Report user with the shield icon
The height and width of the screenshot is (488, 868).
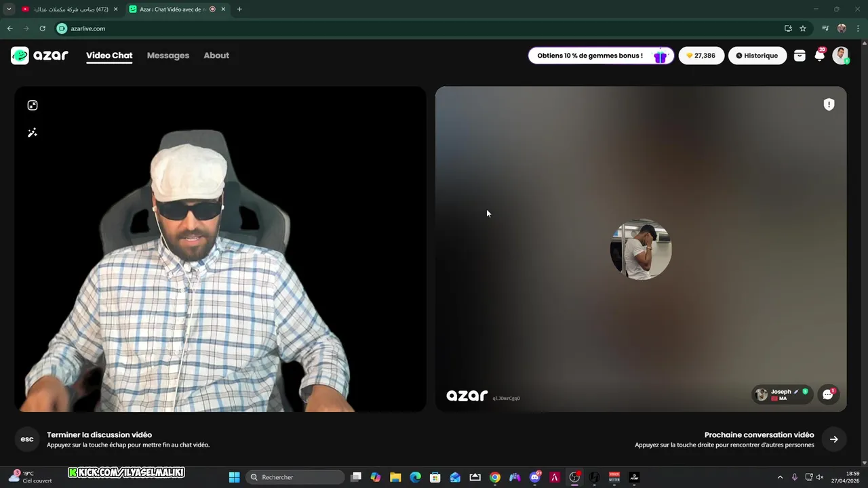coord(829,104)
